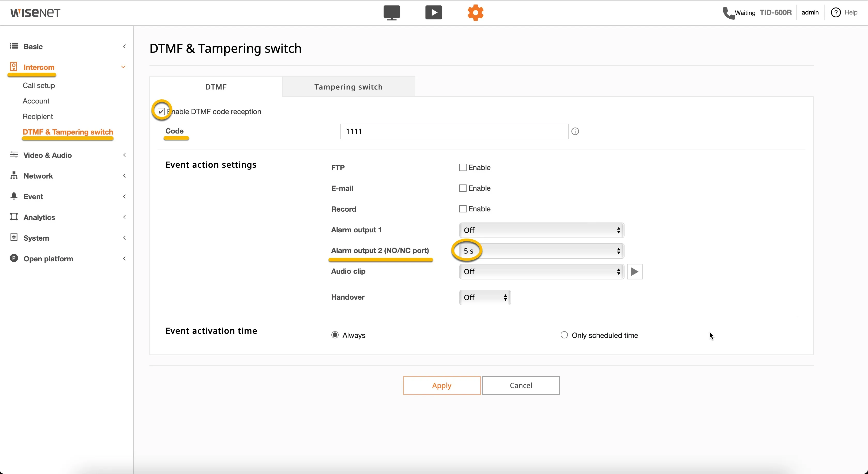Click the info icon beside Code field
Screen dimensions: 868x474
coord(575,131)
